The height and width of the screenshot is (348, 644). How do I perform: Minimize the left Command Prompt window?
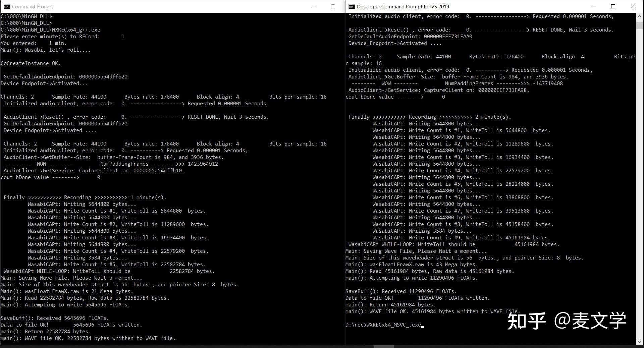(x=313, y=6)
